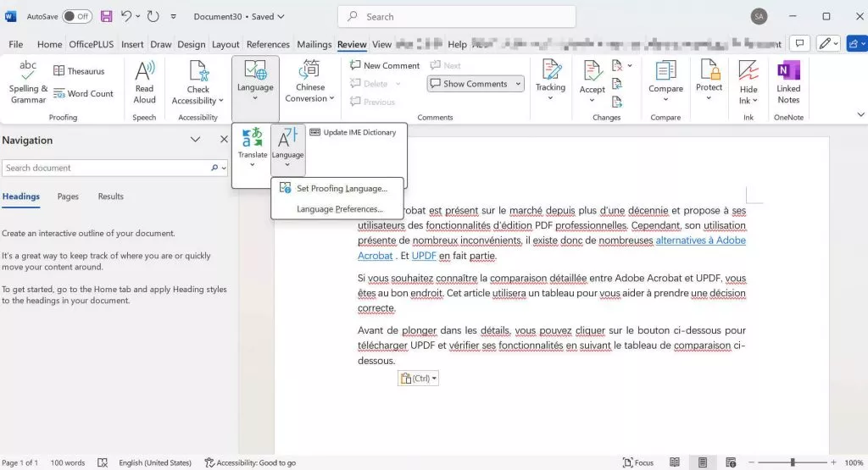Switch to Read Mode view
Image resolution: width=868 pixels, height=470 pixels.
click(x=674, y=462)
